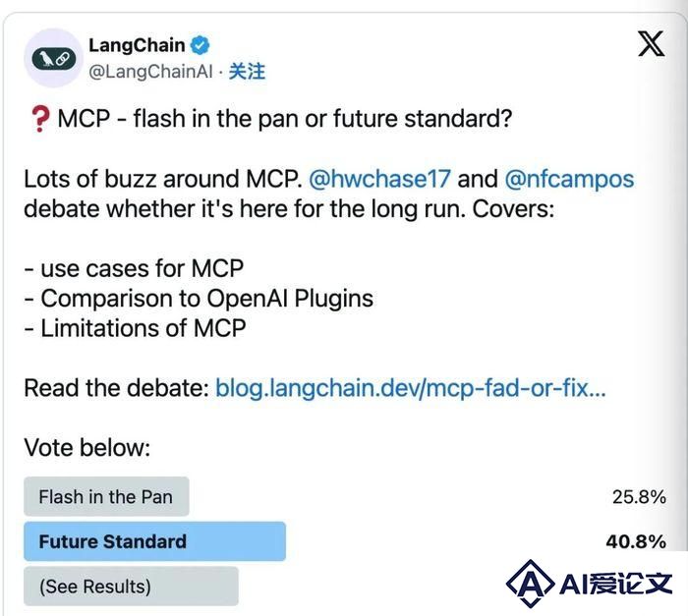Image resolution: width=688 pixels, height=616 pixels.
Task: Click the Limitations of MCP line
Action: (x=135, y=328)
